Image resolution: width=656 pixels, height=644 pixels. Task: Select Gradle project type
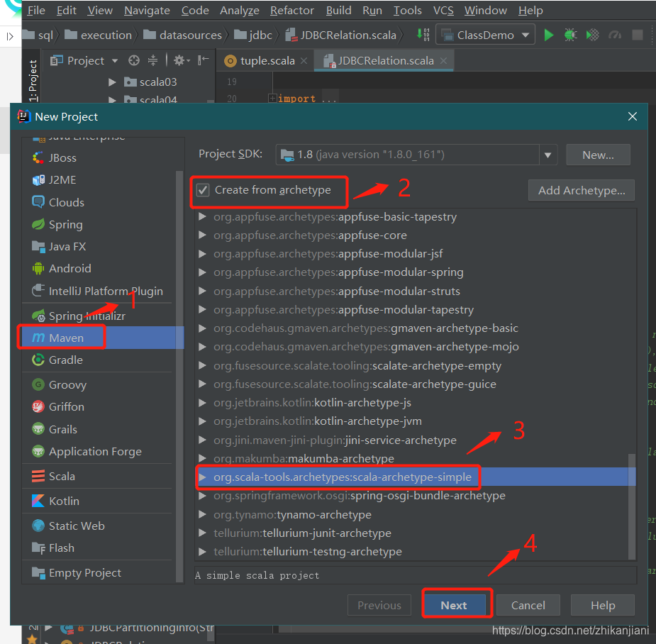(x=103, y=360)
